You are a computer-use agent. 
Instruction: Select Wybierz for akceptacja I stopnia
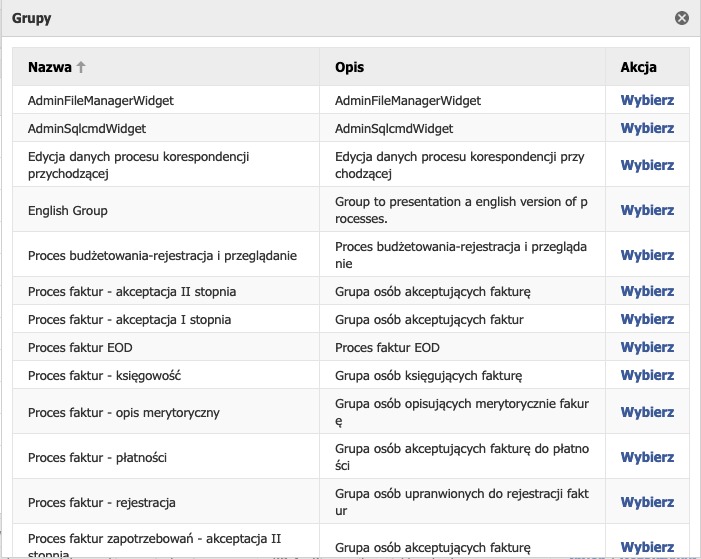(x=647, y=320)
